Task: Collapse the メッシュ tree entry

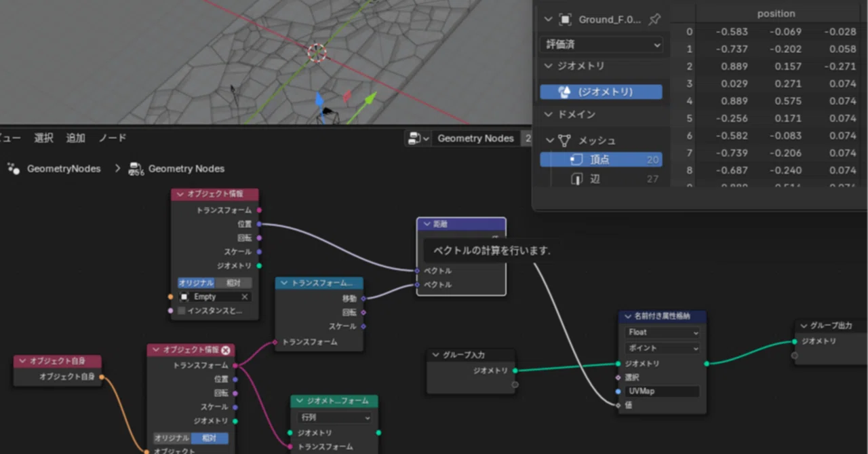Action: pyautogui.click(x=549, y=140)
